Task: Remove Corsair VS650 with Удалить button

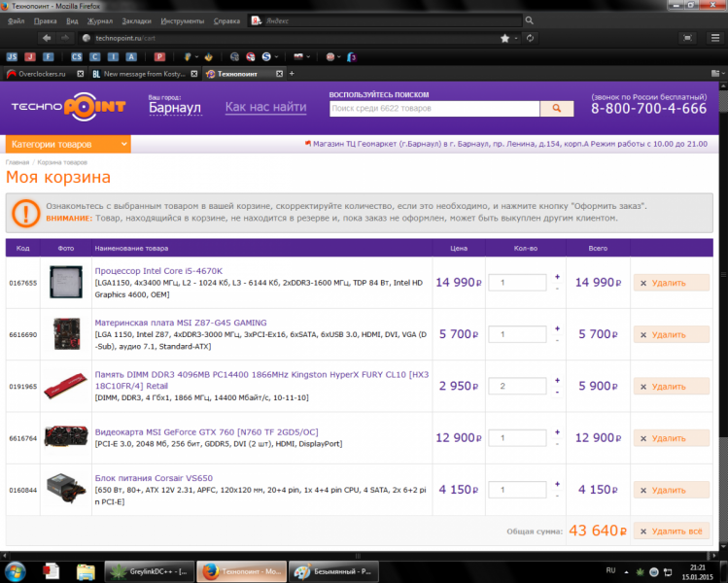Action: pyautogui.click(x=672, y=490)
